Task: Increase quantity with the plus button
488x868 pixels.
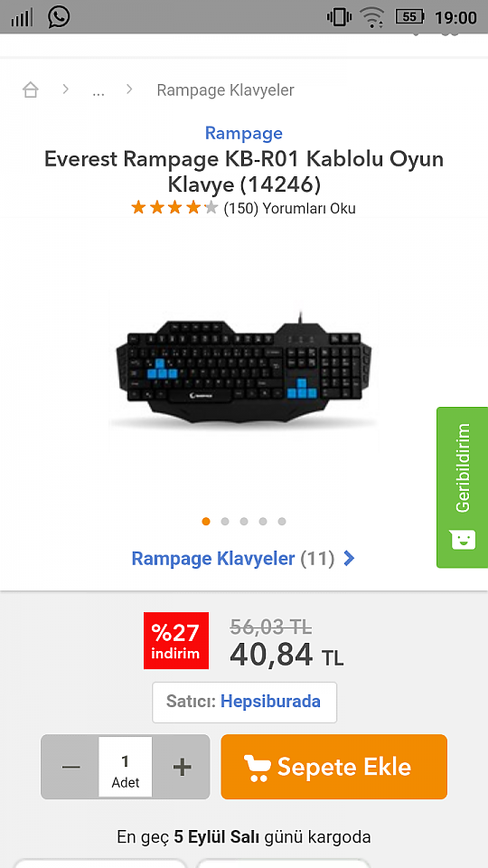Action: [182, 767]
